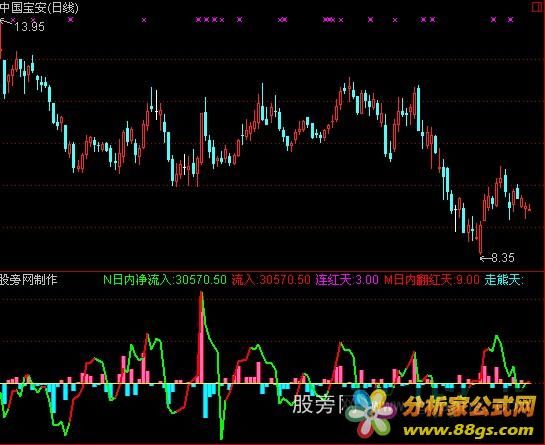
Task: Click the magenta 连红天:3.00 indicator value
Action: point(347,280)
